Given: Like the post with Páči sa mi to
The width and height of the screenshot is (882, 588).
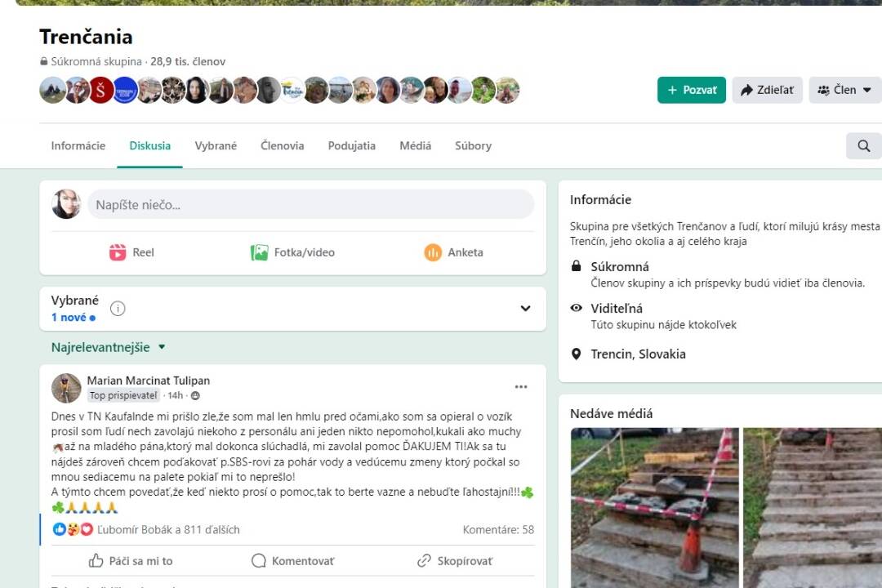Looking at the screenshot, I should coord(131,561).
